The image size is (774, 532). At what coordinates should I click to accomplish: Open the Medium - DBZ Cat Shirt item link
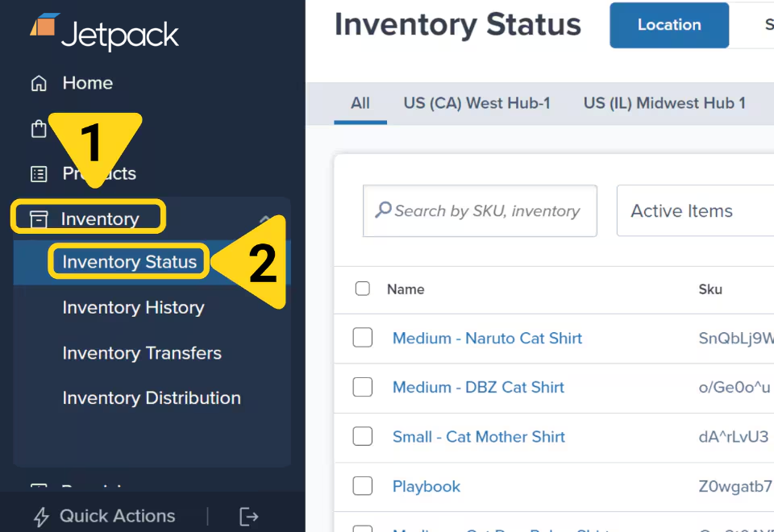tap(478, 388)
